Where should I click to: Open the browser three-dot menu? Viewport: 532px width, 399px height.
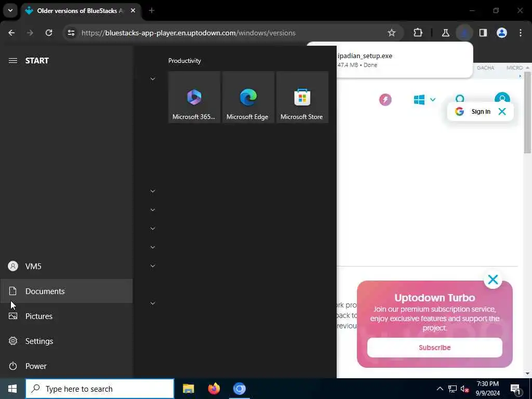click(521, 33)
